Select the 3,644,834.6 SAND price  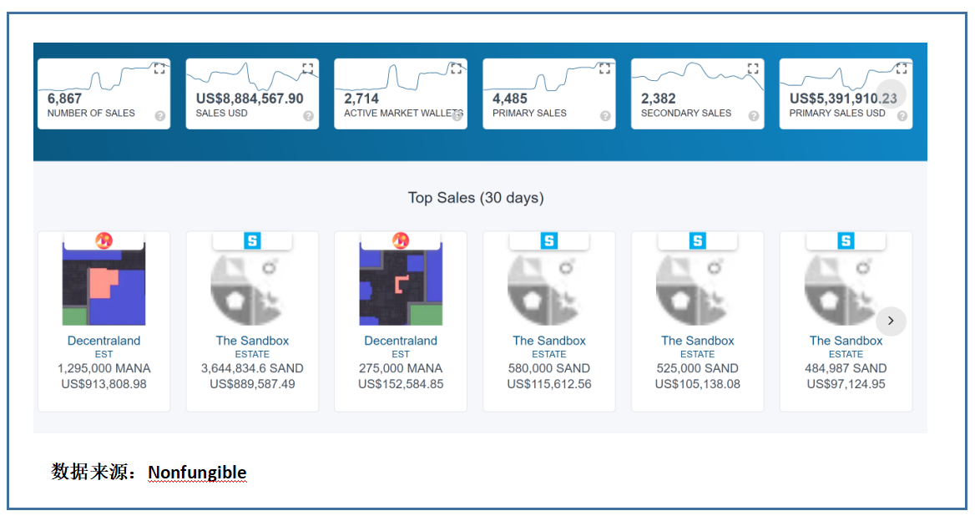click(252, 368)
